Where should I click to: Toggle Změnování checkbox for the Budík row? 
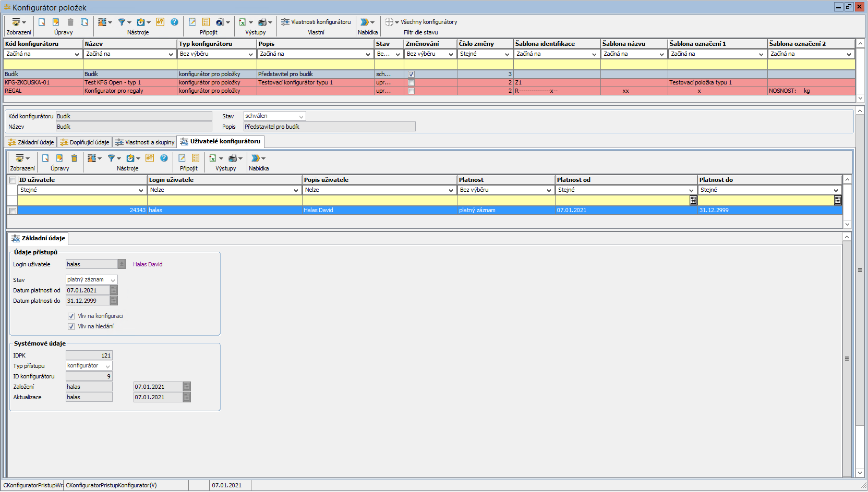tap(411, 74)
